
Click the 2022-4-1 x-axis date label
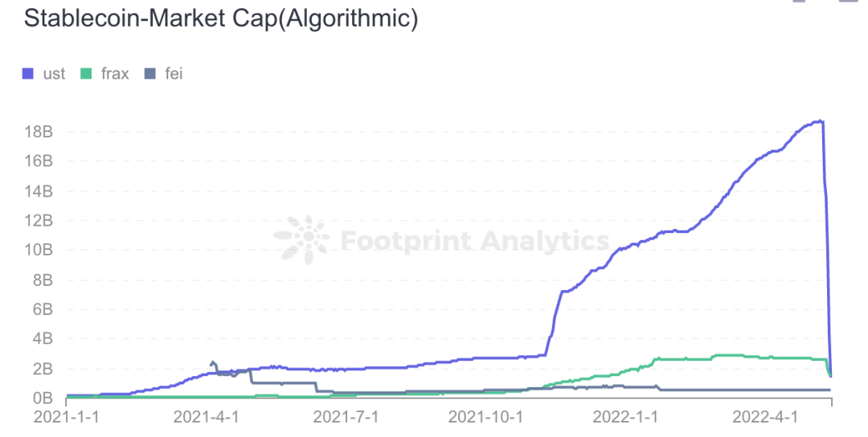tap(765, 417)
